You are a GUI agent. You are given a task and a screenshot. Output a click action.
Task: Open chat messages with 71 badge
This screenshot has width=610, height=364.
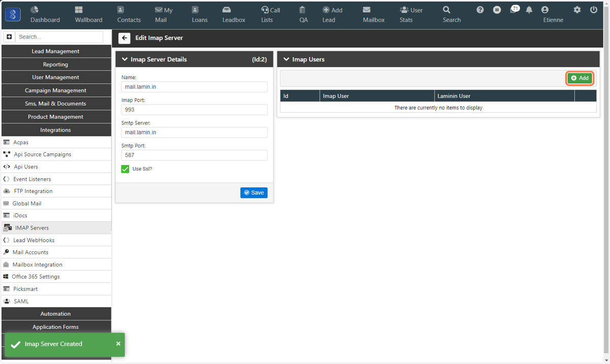(514, 9)
